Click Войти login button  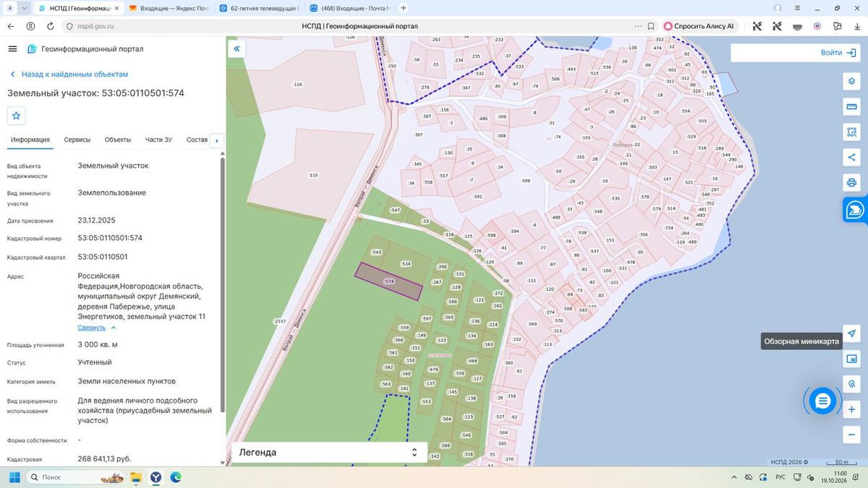tap(839, 53)
